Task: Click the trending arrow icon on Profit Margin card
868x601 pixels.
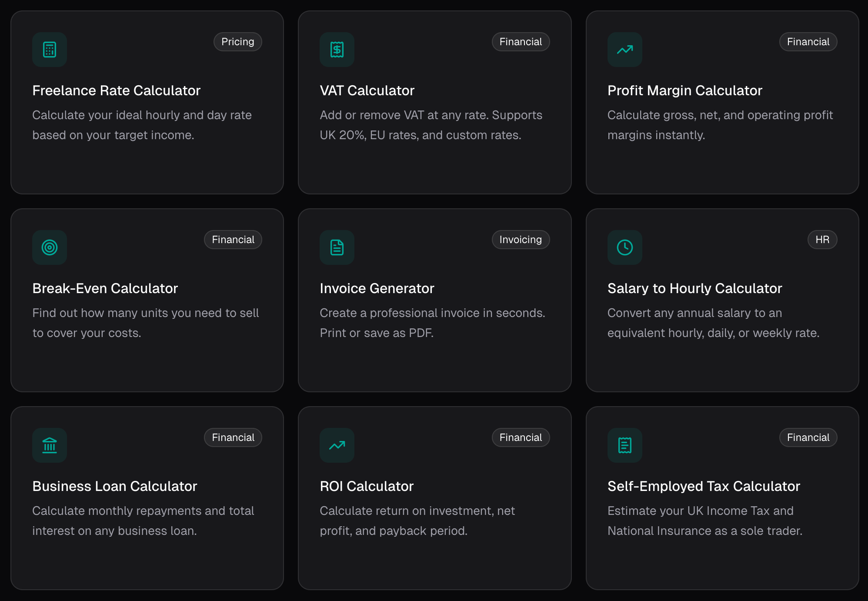Action: click(x=624, y=50)
